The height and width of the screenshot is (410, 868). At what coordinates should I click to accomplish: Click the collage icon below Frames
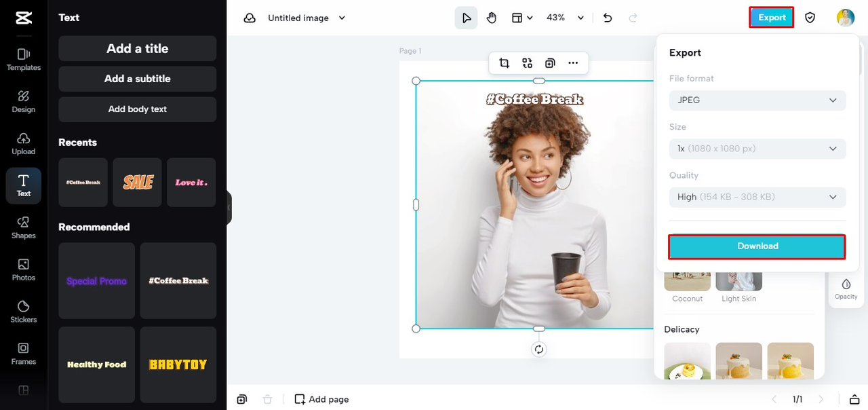tap(24, 390)
